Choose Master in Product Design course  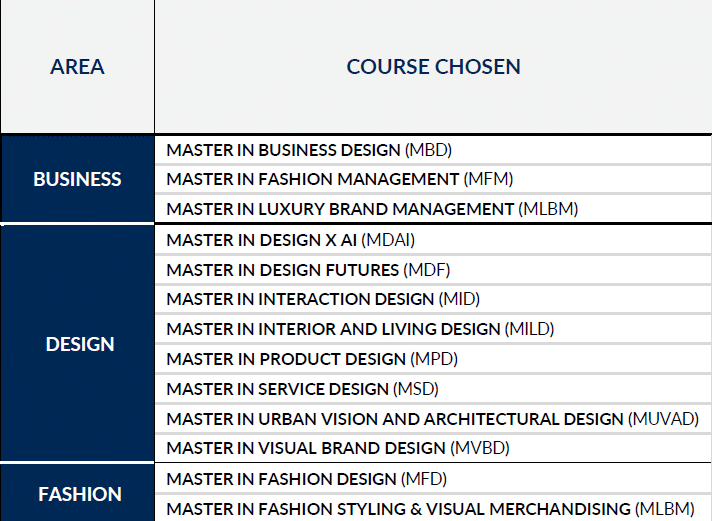coord(302,359)
